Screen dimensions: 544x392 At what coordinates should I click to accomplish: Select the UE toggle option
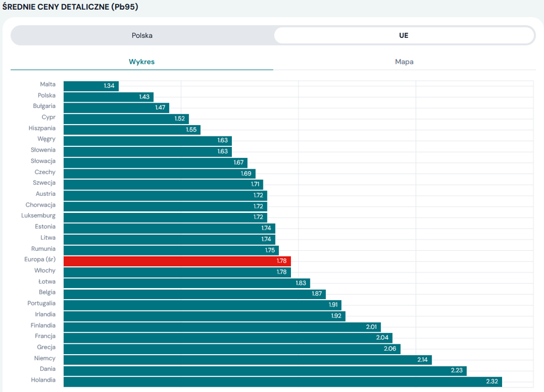pyautogui.click(x=404, y=36)
